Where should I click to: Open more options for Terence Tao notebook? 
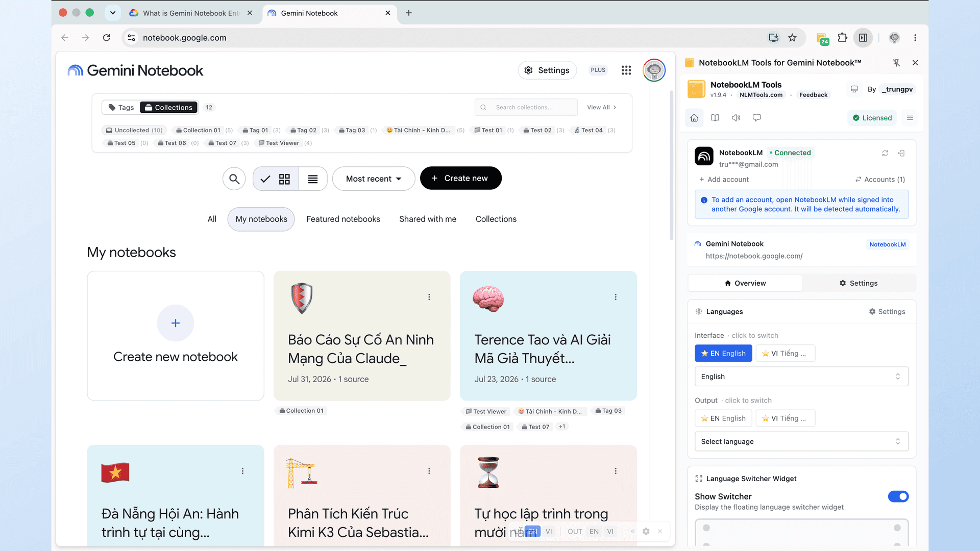pyautogui.click(x=616, y=297)
